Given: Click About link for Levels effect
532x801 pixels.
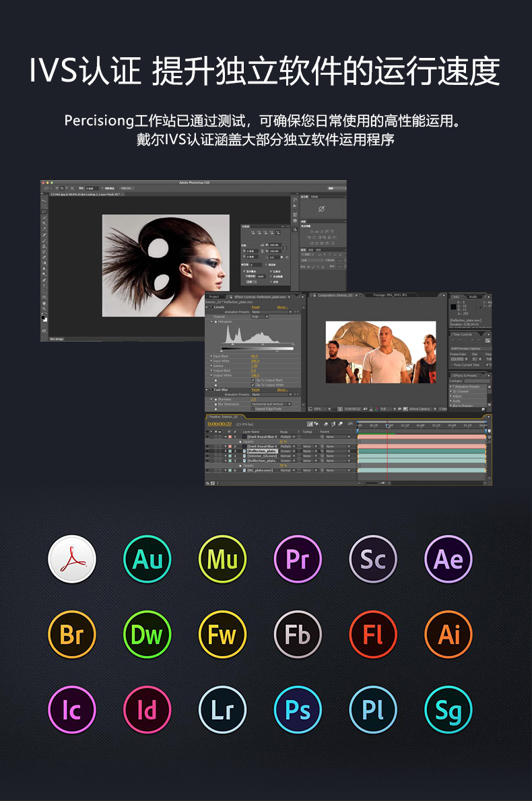Looking at the screenshot, I should point(282,307).
